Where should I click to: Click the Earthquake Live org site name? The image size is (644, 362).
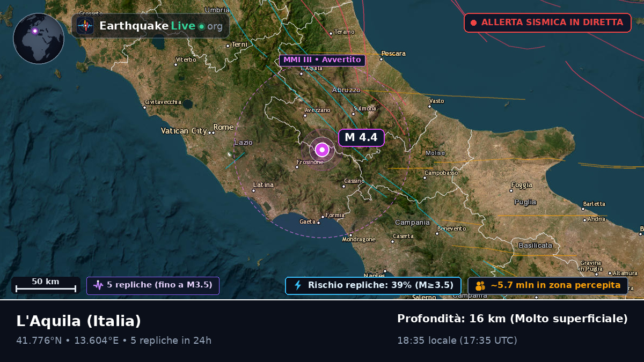[161, 26]
